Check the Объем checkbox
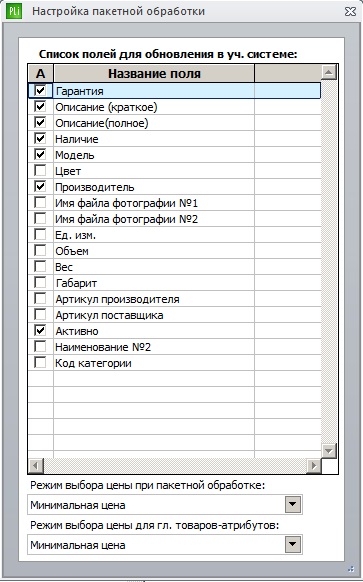 (x=40, y=250)
